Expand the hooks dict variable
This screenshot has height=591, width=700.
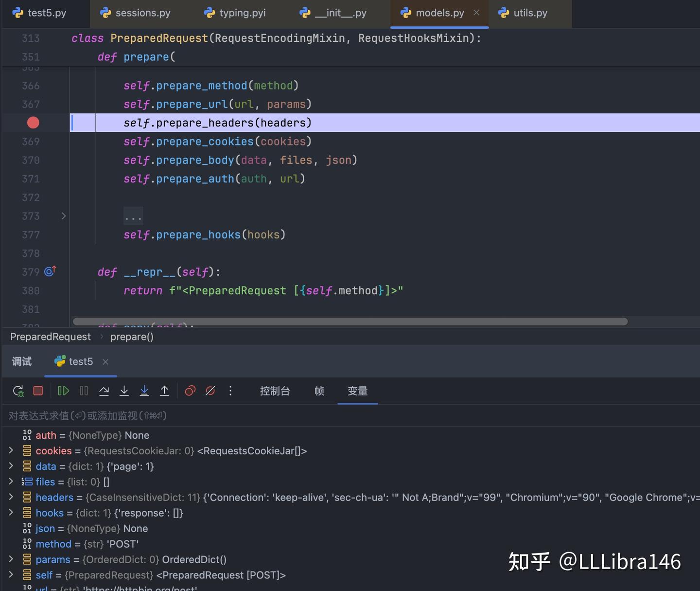pyautogui.click(x=11, y=513)
